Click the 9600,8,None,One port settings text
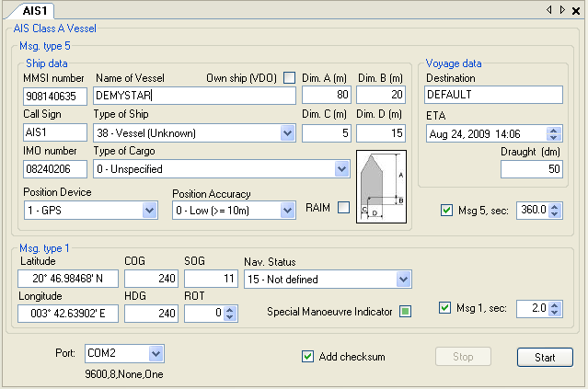The width and height of the screenshot is (588, 389). pyautogui.click(x=124, y=374)
